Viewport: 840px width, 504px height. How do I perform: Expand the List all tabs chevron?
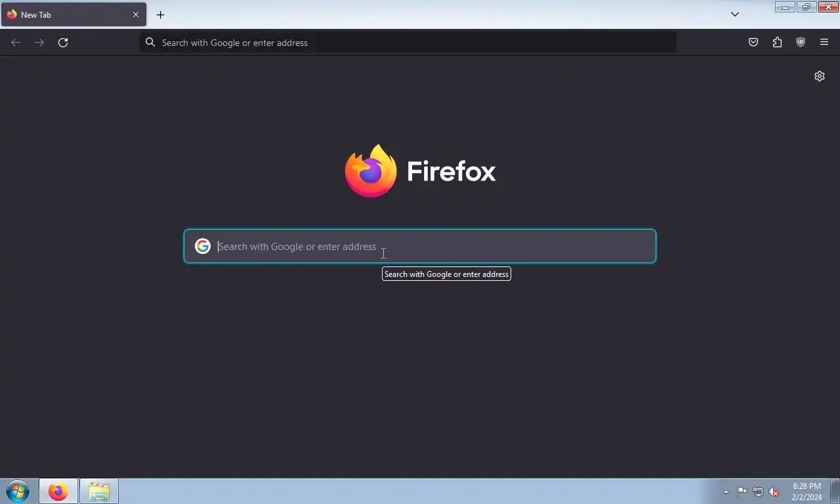(735, 14)
